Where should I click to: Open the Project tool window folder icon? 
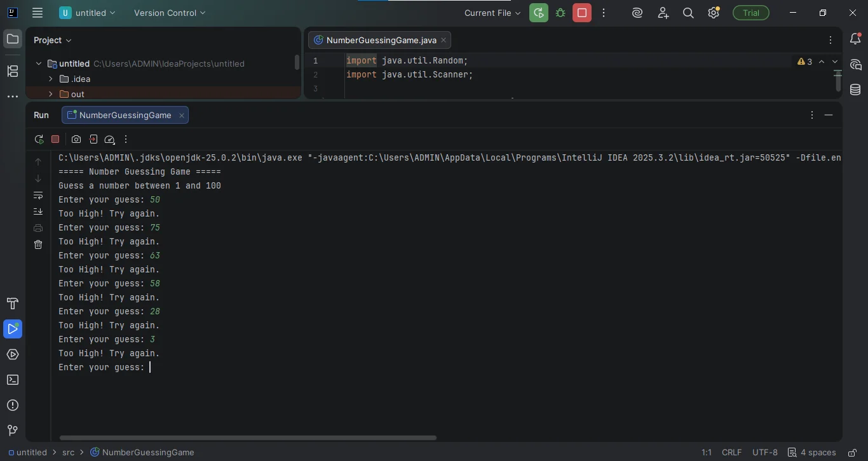[x=13, y=39]
